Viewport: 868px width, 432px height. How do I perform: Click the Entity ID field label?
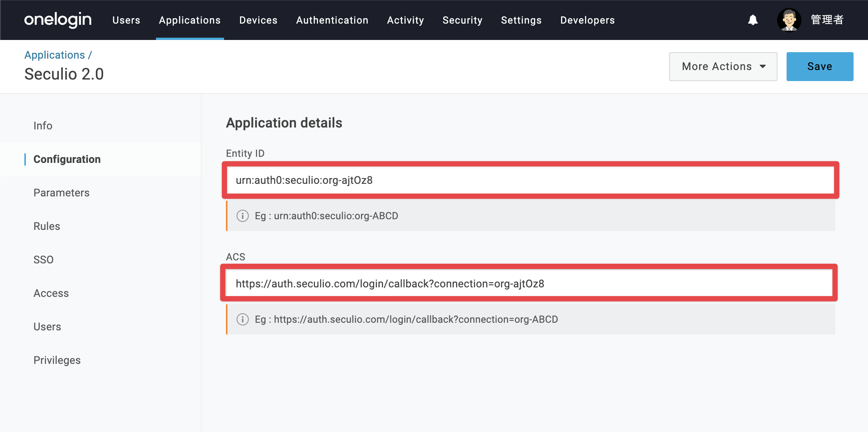pyautogui.click(x=245, y=153)
